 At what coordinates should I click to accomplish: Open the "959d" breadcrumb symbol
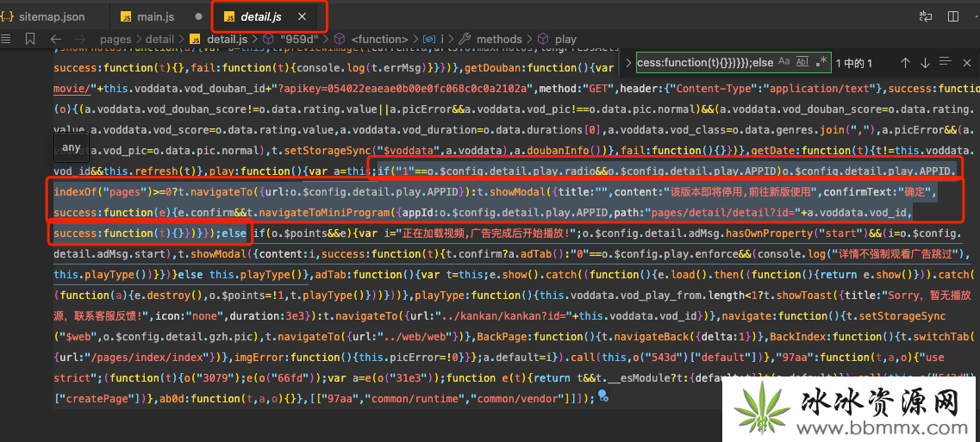pos(290,39)
